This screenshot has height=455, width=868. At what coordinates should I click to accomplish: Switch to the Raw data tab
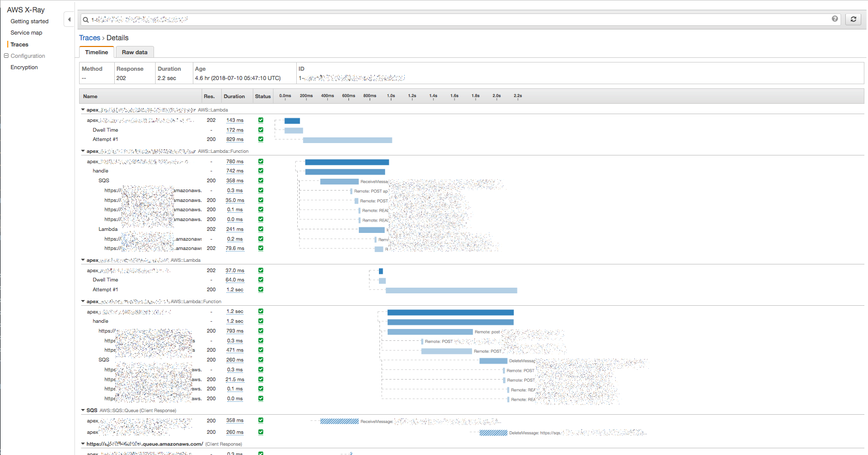134,52
